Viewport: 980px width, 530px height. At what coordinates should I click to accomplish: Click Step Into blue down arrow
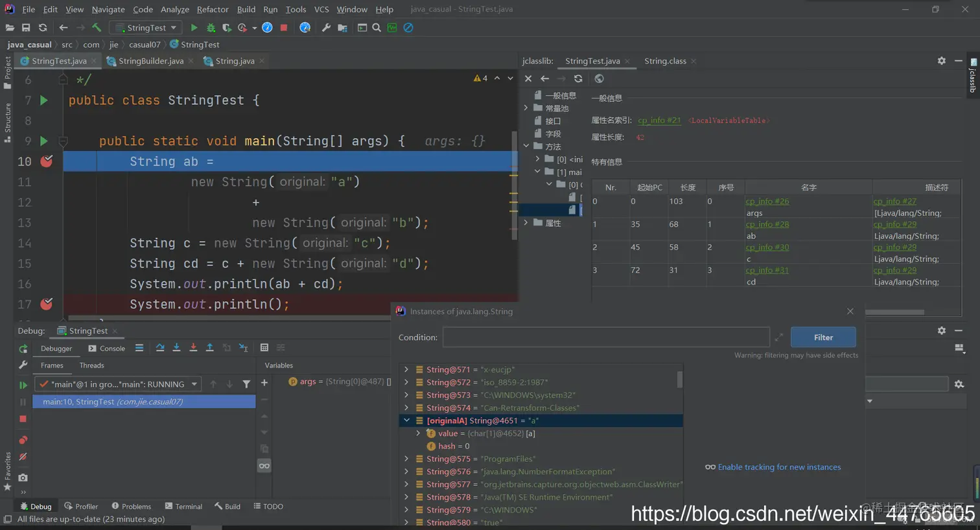click(176, 348)
